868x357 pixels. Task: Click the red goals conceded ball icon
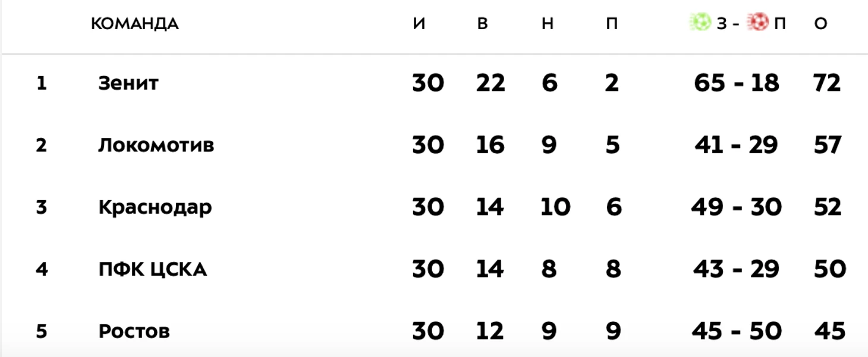point(758,23)
